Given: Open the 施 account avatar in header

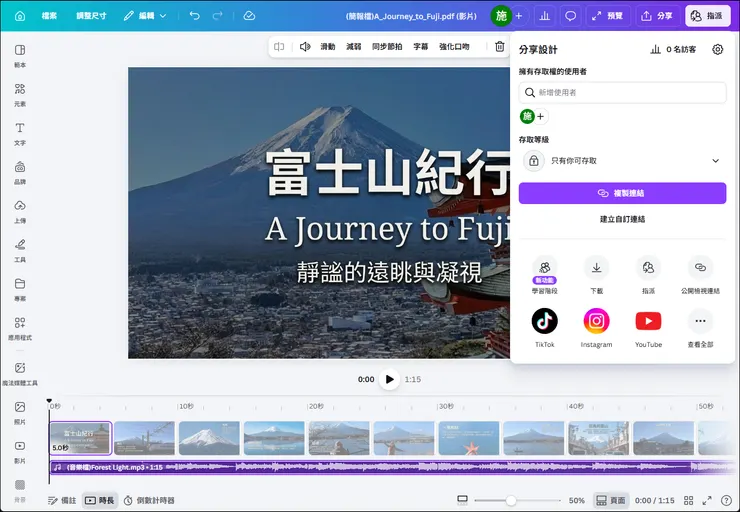Looking at the screenshot, I should point(501,16).
